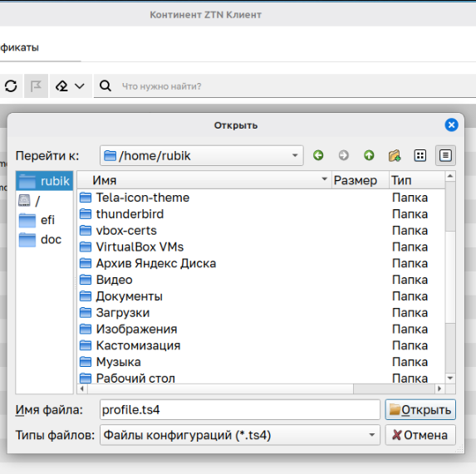Select the Видео folder

pos(114,280)
